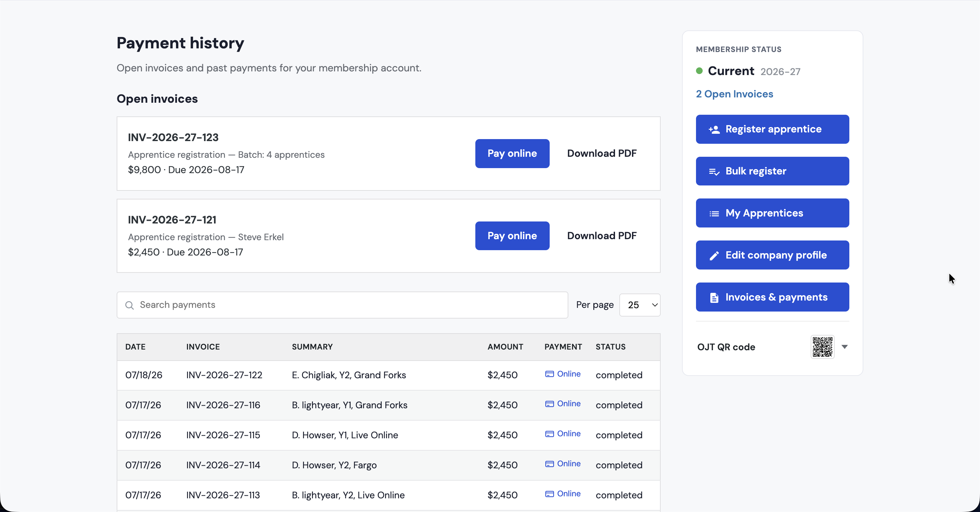Click the card icon in INV-2026-27-115 row
The image size is (980, 512).
pos(549,434)
